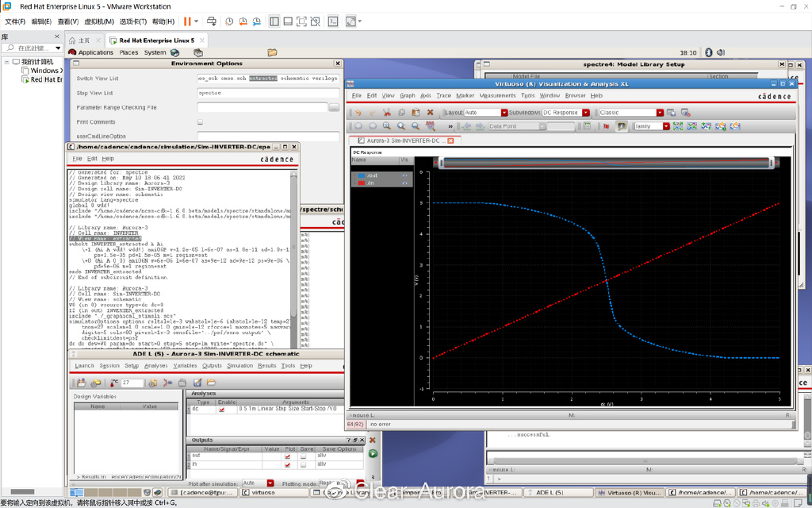Open the Analyses menu in ADE L
Image resolution: width=812 pixels, height=508 pixels.
155,366
